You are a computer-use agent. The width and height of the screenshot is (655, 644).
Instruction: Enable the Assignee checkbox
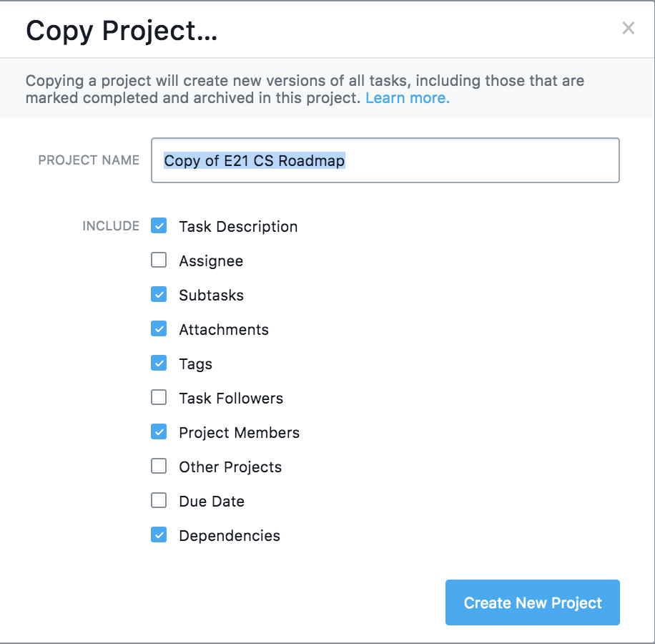[159, 260]
